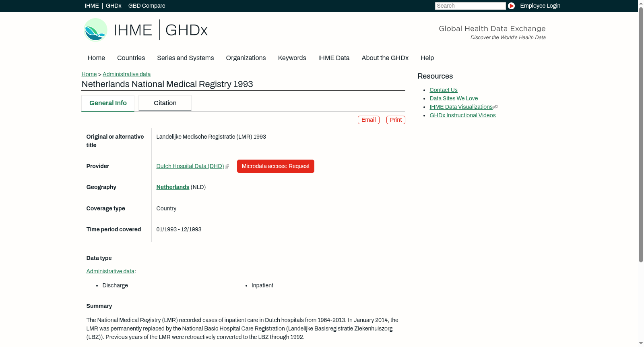Image resolution: width=644 pixels, height=347 pixels.
Task: Request access via Microdata access button
Action: (x=275, y=166)
